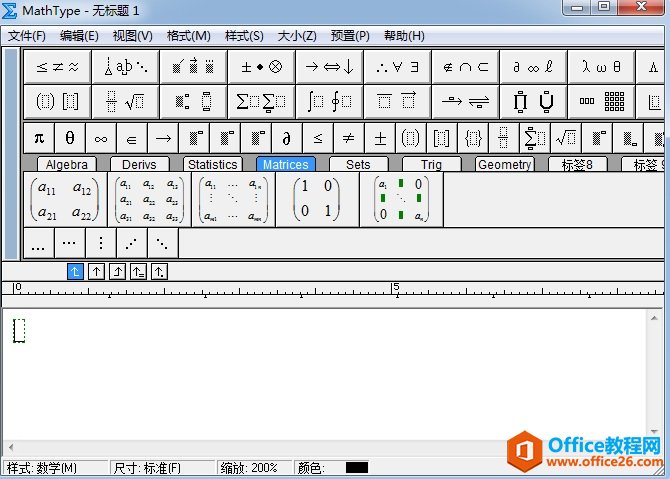Open the 帮助(H) menu

pos(404,36)
